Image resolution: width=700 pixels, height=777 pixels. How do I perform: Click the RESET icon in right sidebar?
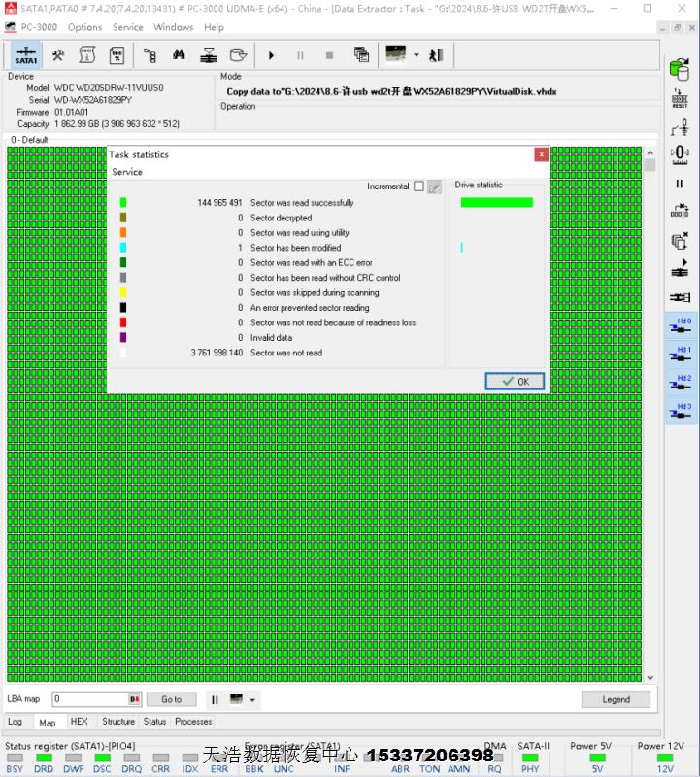680,97
